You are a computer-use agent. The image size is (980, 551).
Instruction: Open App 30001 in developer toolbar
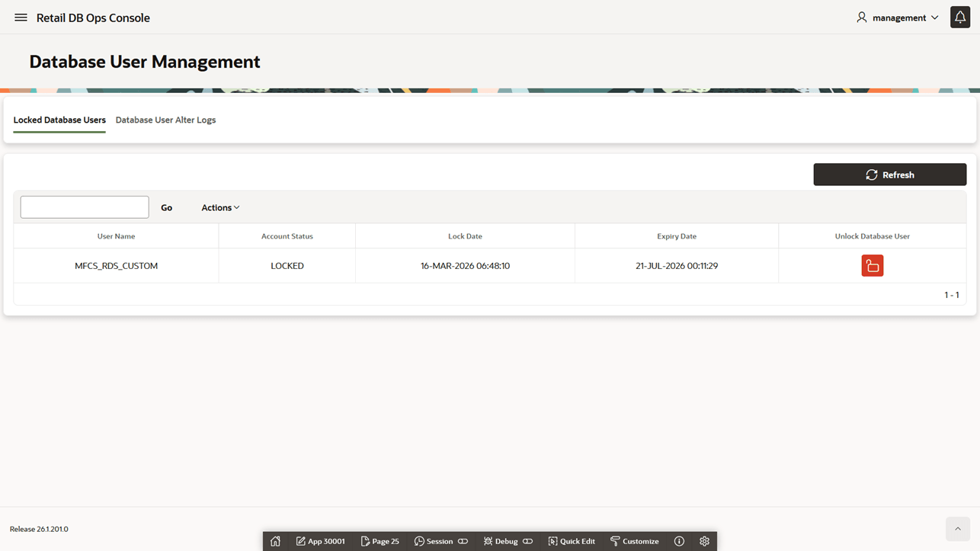click(321, 541)
